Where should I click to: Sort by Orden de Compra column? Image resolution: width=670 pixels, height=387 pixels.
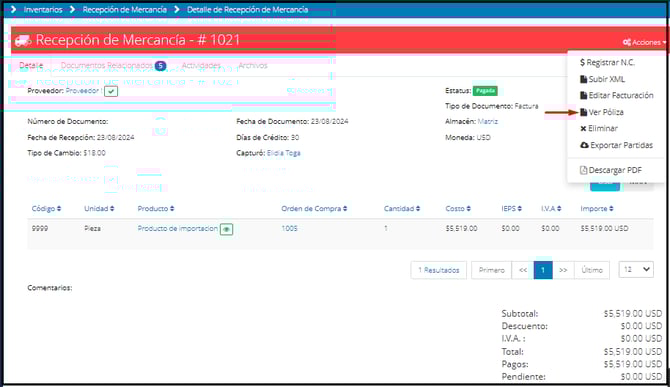coord(314,208)
